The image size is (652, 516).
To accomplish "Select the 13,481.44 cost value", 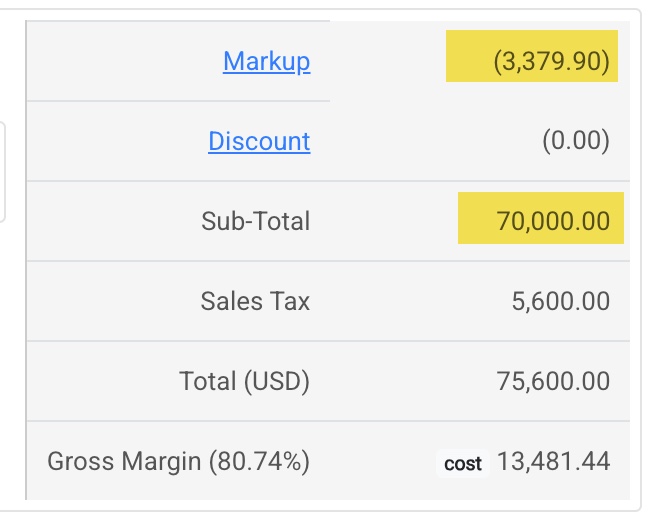I will click(552, 461).
